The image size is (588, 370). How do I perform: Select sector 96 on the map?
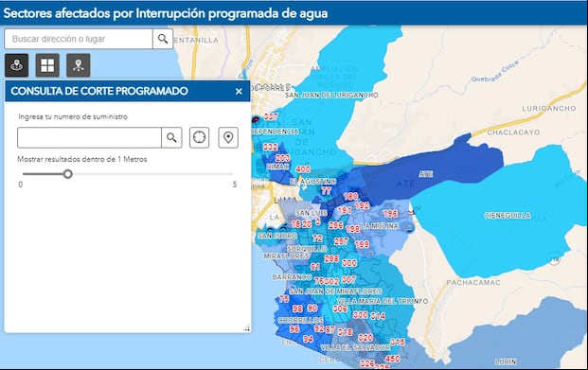click(294, 328)
